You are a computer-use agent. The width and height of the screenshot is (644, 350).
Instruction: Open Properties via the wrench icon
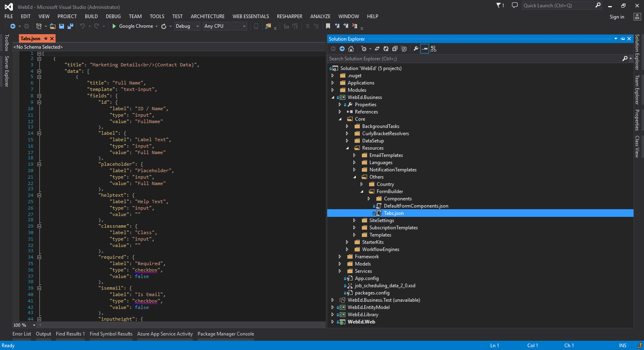[x=416, y=49]
